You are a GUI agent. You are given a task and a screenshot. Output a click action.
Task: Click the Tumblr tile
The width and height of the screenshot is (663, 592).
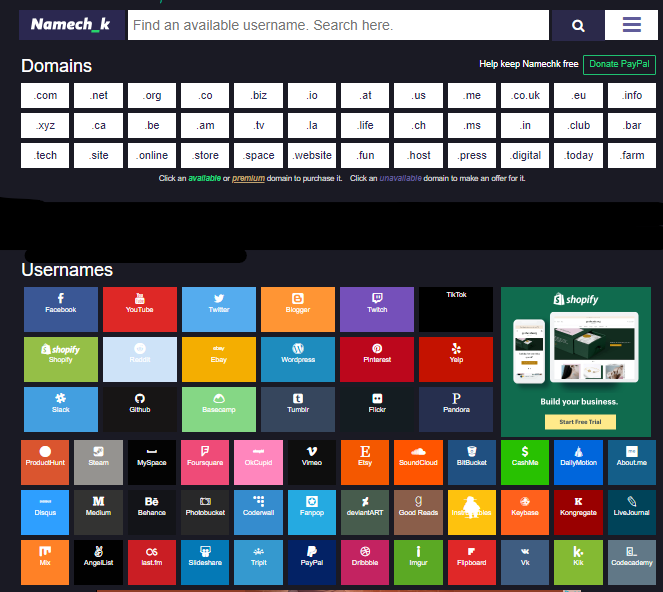tap(298, 409)
